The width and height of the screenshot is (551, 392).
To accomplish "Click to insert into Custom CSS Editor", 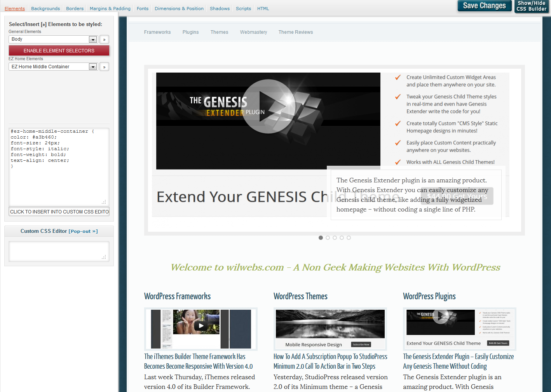I will tap(59, 212).
